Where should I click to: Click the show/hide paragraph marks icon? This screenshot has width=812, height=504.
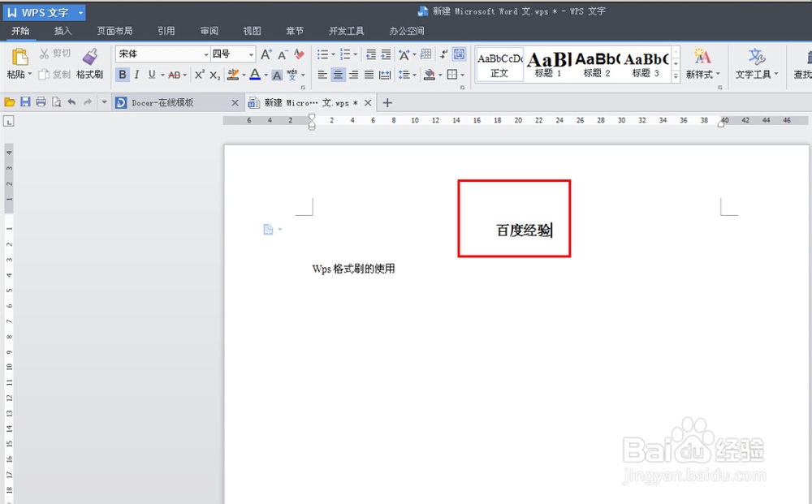pos(444,54)
